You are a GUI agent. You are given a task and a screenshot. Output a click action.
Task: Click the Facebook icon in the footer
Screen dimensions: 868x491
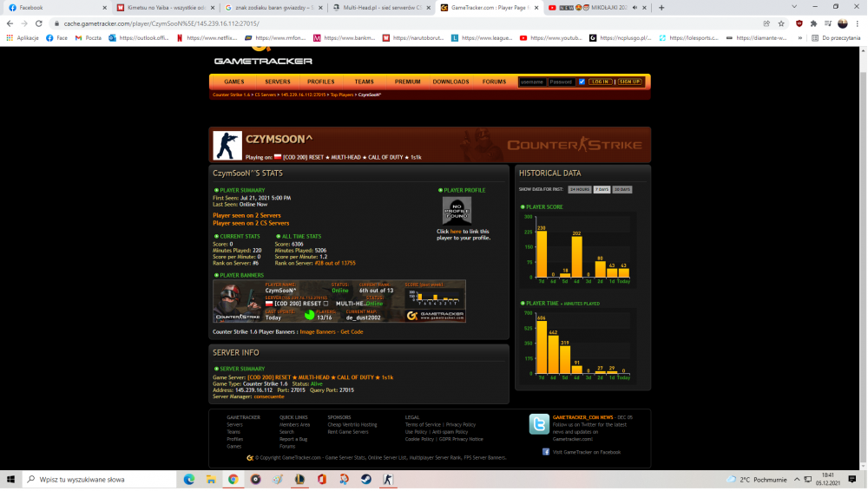546,452
